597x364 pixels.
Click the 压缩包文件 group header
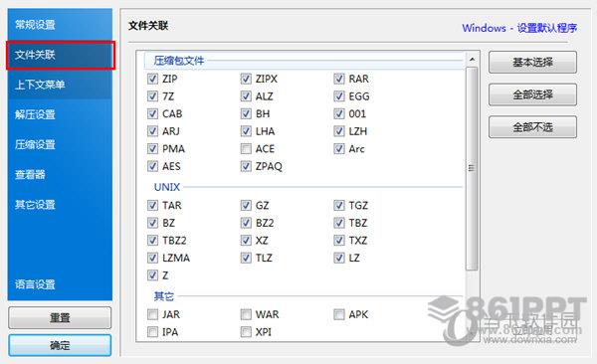coord(303,61)
